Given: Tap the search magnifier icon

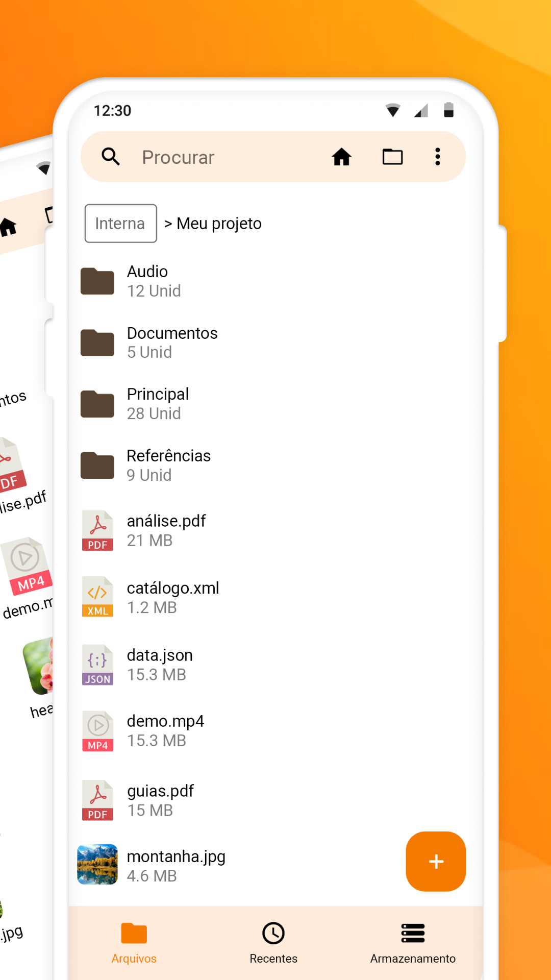Looking at the screenshot, I should tap(110, 157).
